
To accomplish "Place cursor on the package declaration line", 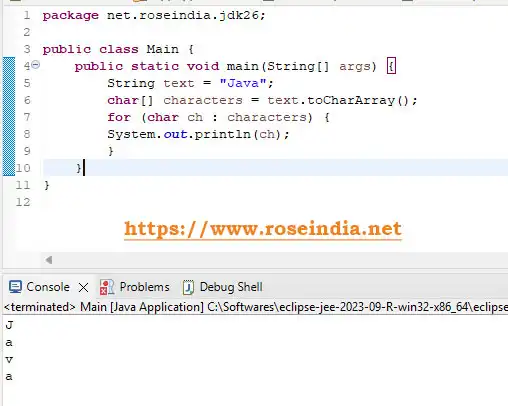I will click(x=154, y=15).
